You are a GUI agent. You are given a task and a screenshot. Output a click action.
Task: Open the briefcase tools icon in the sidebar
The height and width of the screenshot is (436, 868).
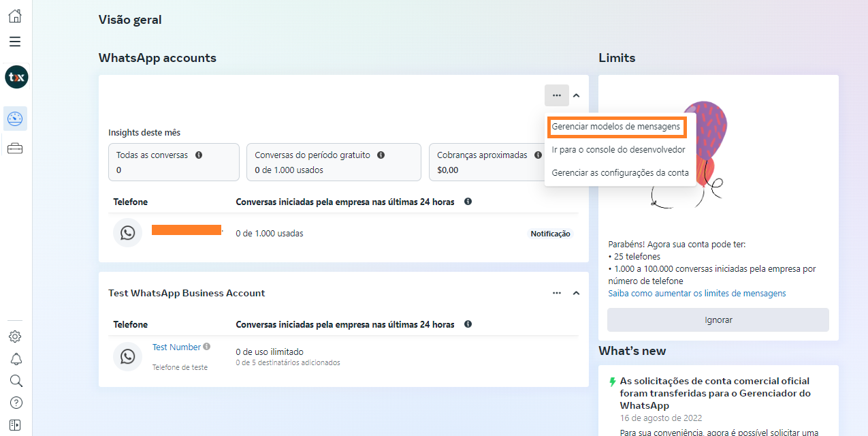(x=15, y=148)
